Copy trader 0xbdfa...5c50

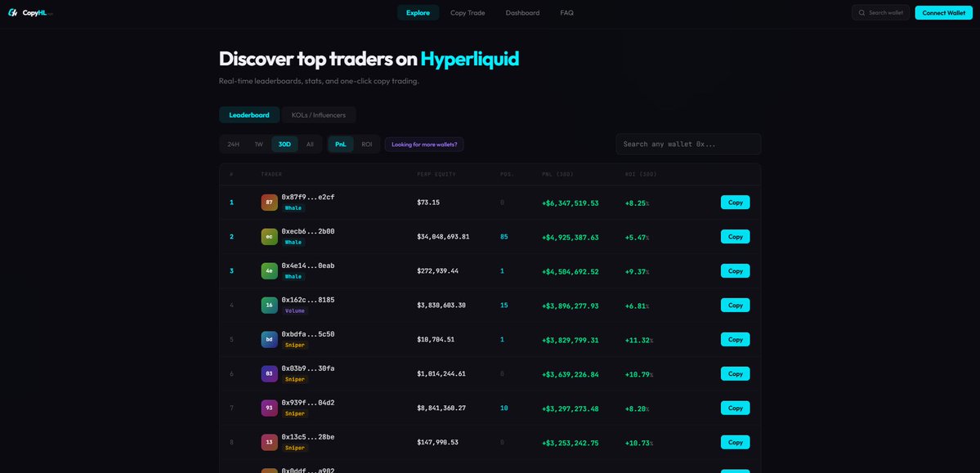[x=735, y=339]
